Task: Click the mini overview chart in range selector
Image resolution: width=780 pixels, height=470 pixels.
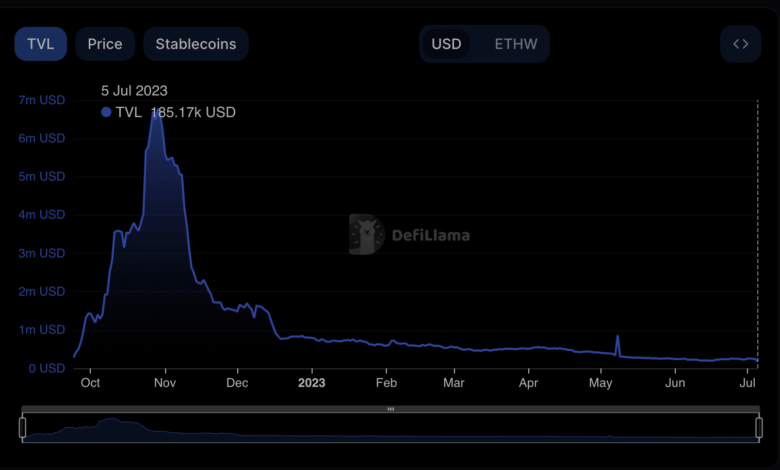Action: pyautogui.click(x=390, y=430)
